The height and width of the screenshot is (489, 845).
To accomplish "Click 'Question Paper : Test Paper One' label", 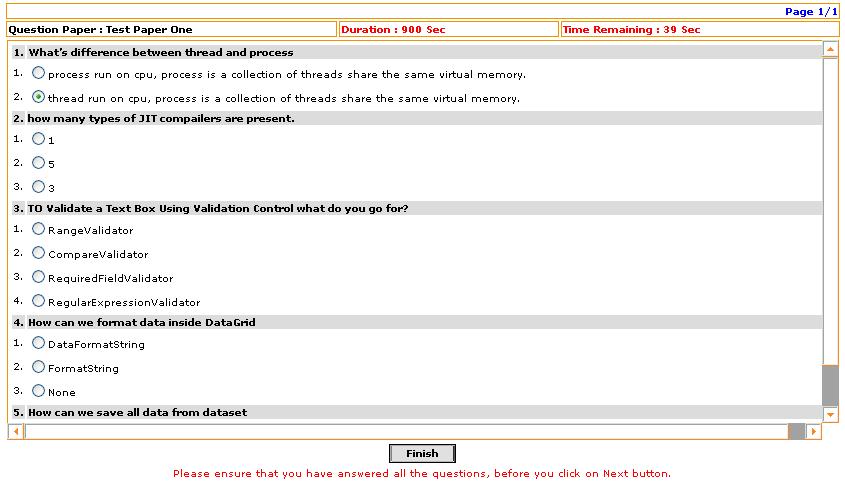I will click(x=100, y=30).
